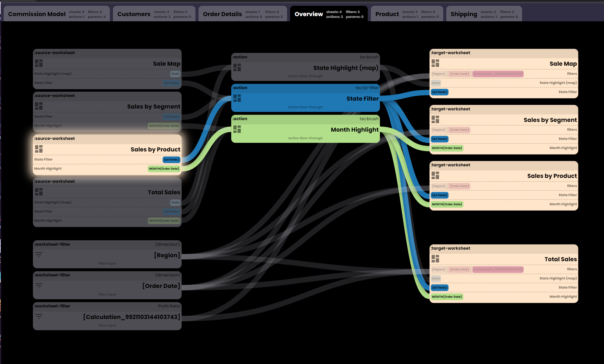Click the Calculation_9921103144103743 pill on Sale Map
The height and width of the screenshot is (364, 604).
[x=498, y=74]
